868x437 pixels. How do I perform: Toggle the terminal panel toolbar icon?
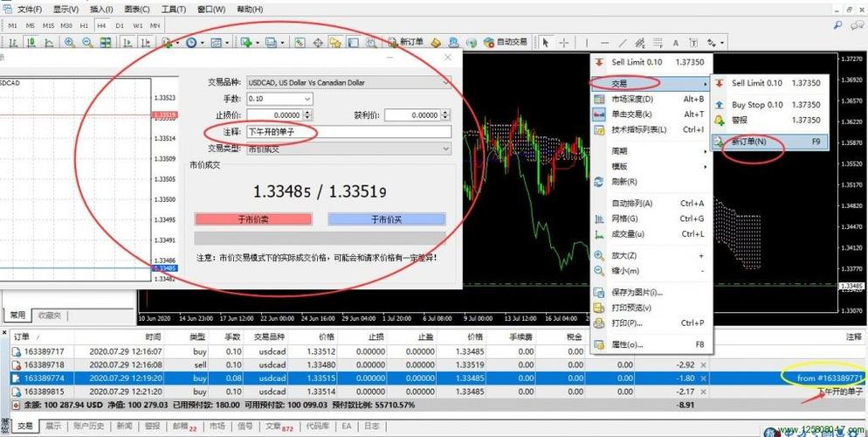353,43
